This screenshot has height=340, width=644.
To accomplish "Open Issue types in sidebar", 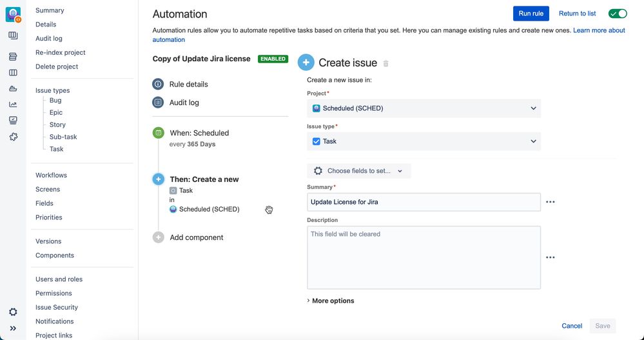I will tap(53, 90).
